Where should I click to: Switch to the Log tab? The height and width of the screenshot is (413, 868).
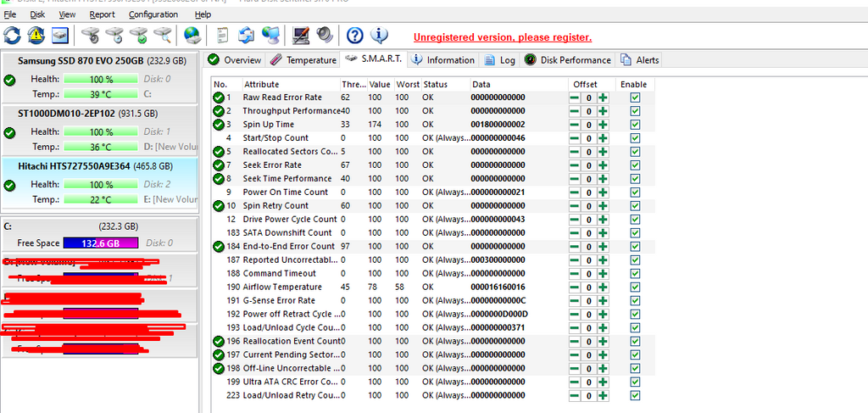(x=500, y=60)
